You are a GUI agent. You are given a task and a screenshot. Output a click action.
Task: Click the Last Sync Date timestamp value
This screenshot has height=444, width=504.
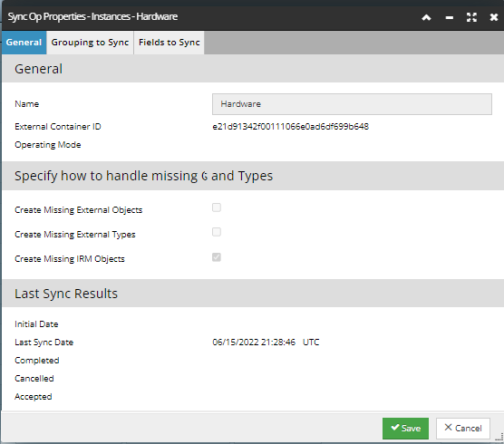coord(266,343)
